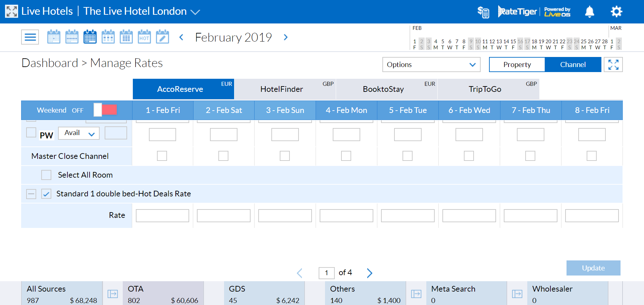Click PW value field for 3 - Feb Sun
Screen dimensions: 644x305
pos(285,134)
